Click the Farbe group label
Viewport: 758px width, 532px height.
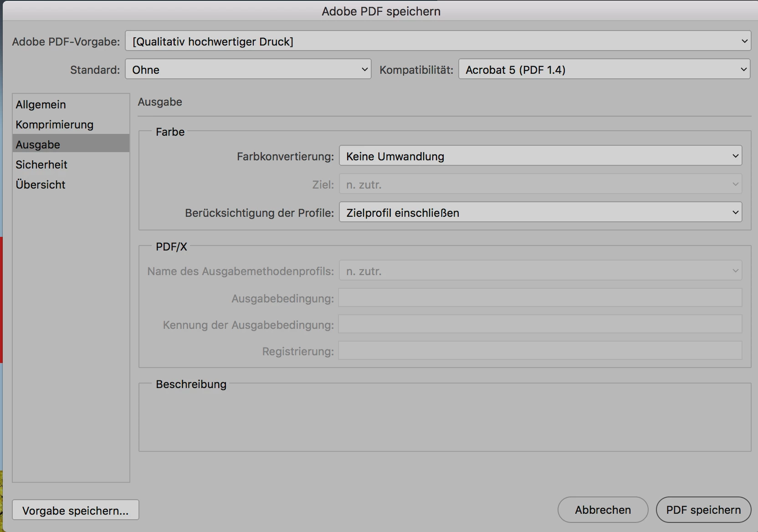coord(170,132)
